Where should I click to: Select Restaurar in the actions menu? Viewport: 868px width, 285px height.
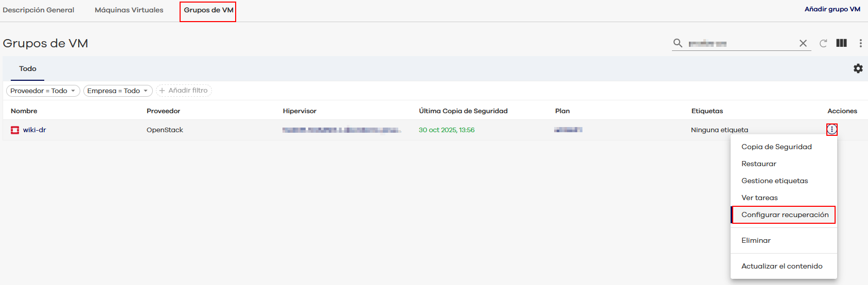(758, 164)
